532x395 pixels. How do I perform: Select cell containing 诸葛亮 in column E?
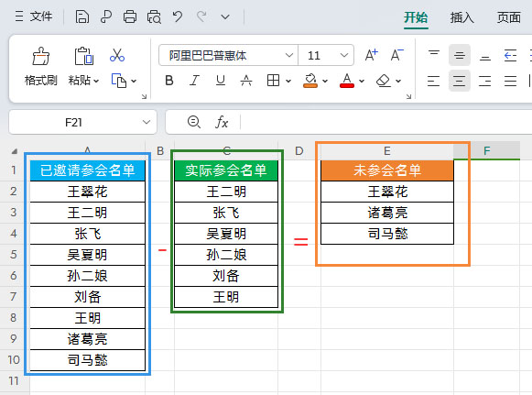pyautogui.click(x=387, y=213)
